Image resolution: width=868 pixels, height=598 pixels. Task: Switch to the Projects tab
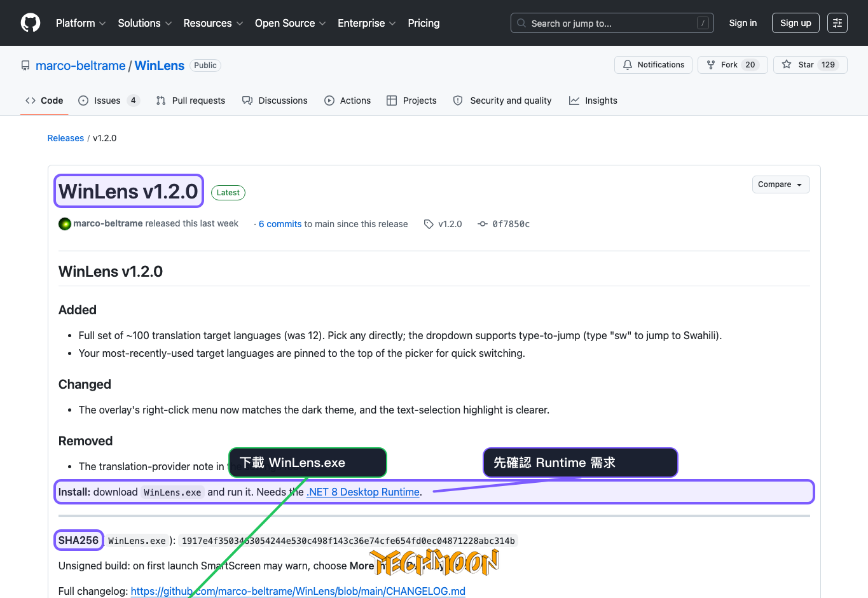click(411, 101)
